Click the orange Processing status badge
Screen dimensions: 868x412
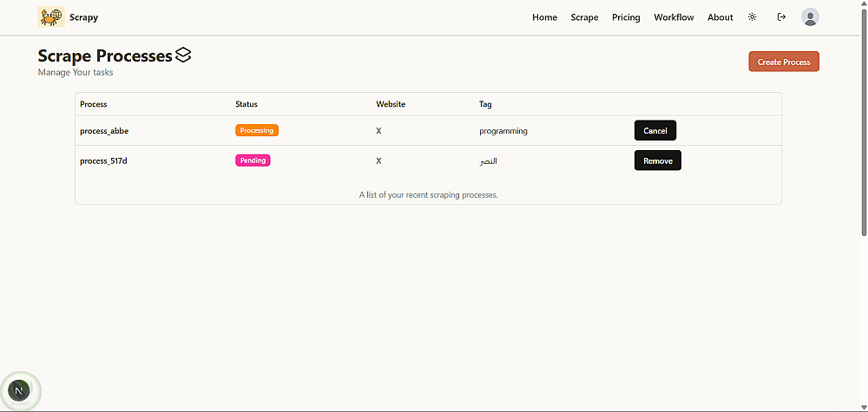pyautogui.click(x=257, y=131)
